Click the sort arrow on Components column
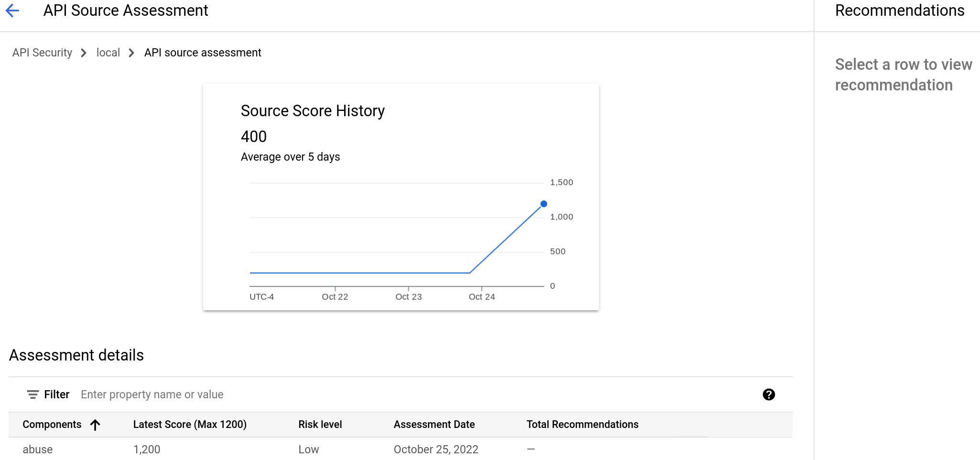The height and width of the screenshot is (460, 980). pyautogui.click(x=96, y=425)
